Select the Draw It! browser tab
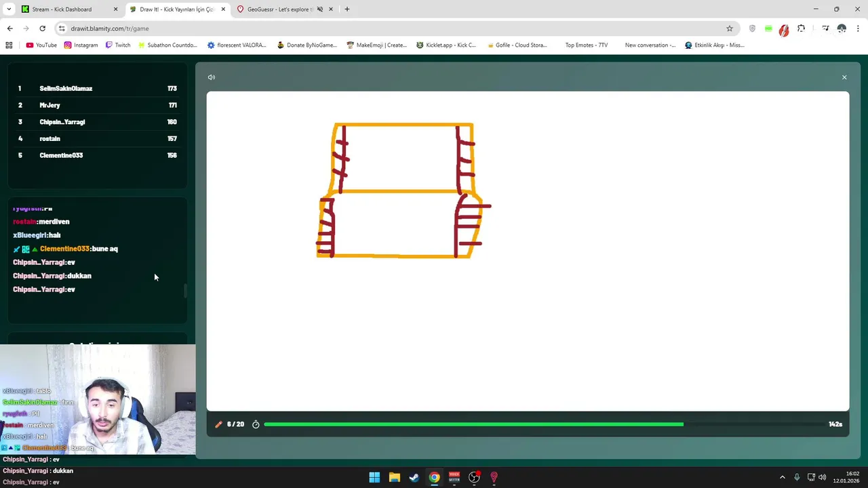The image size is (868, 488). click(177, 9)
